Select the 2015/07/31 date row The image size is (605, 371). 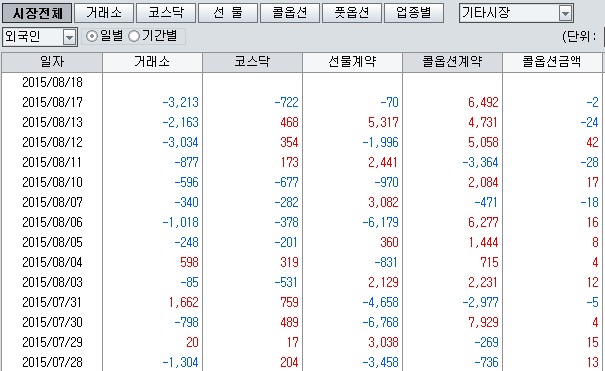302,302
